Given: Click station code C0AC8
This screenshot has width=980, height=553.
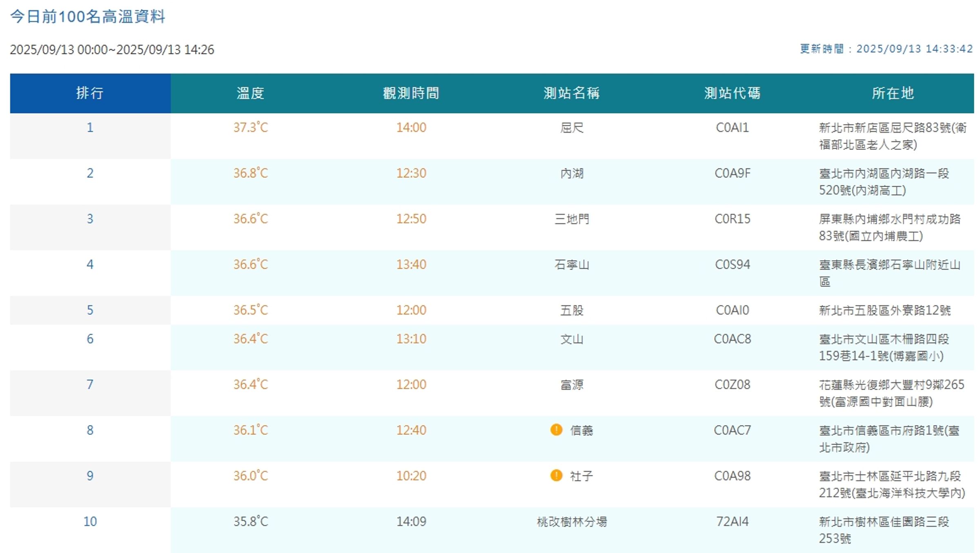Looking at the screenshot, I should coord(732,339).
